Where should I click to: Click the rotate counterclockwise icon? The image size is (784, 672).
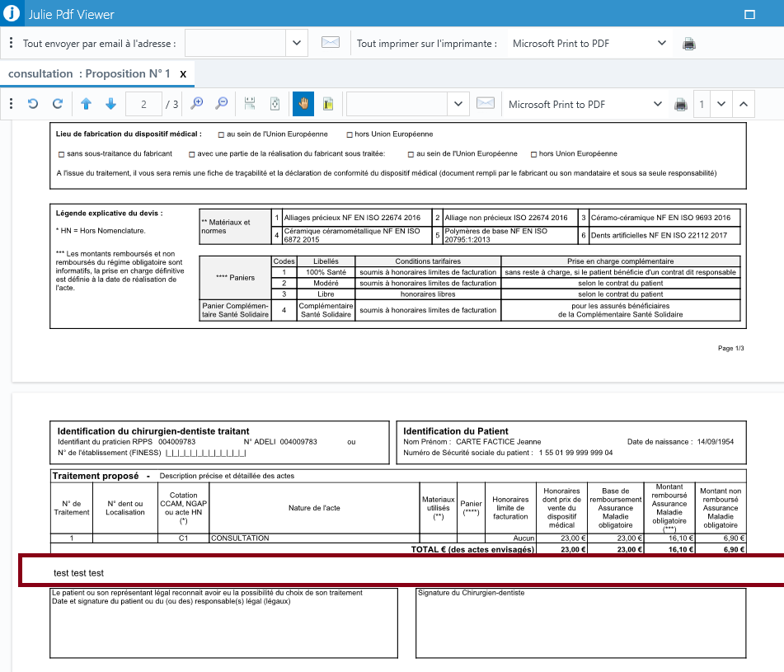point(33,104)
